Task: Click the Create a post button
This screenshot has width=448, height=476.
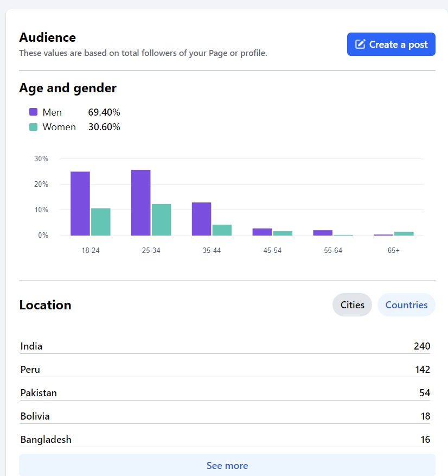Action: pyautogui.click(x=391, y=45)
